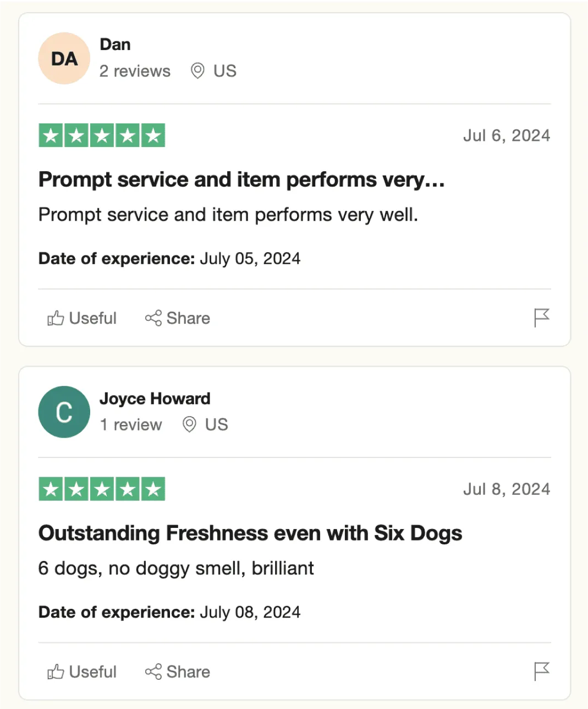Screen dimensions: 588x709
Task: Click the Jul 8, 2024 review date
Action: point(506,489)
